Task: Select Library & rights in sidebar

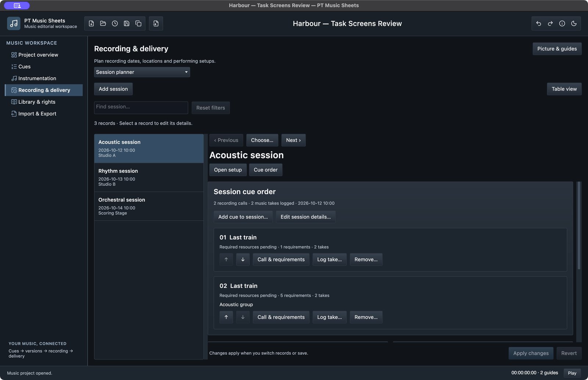Action: [x=44, y=102]
